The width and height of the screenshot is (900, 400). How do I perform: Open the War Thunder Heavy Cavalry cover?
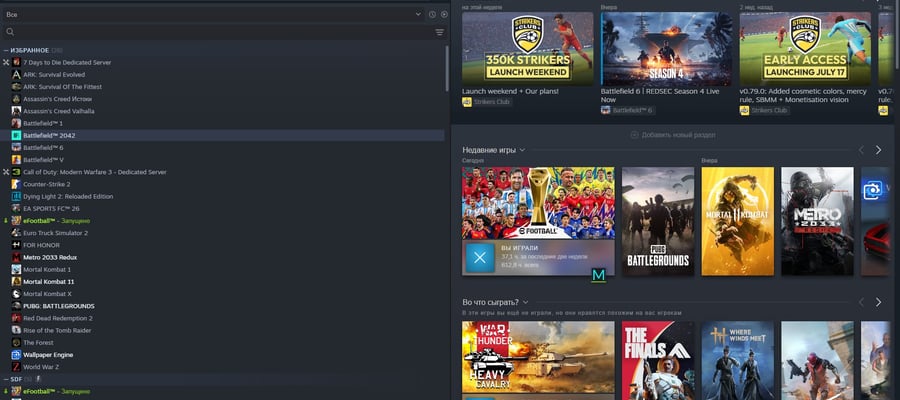point(538,357)
